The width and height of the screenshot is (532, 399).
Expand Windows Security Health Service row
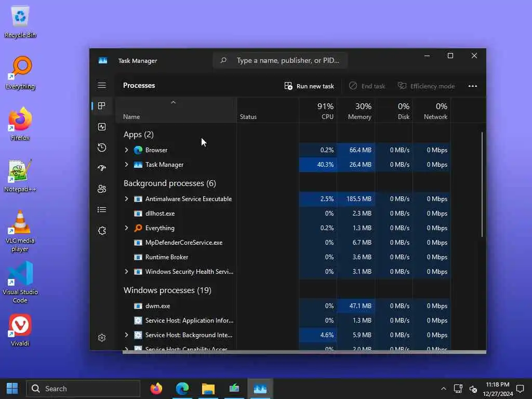[x=127, y=272]
